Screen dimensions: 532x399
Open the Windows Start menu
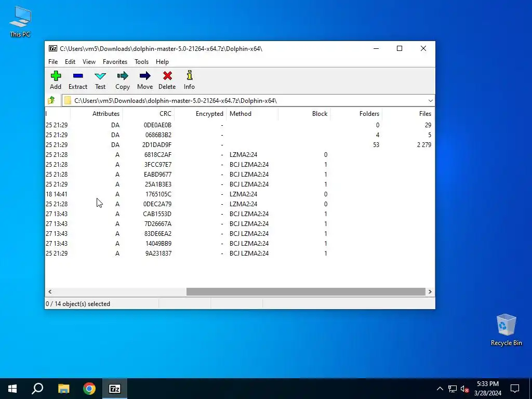click(12, 389)
